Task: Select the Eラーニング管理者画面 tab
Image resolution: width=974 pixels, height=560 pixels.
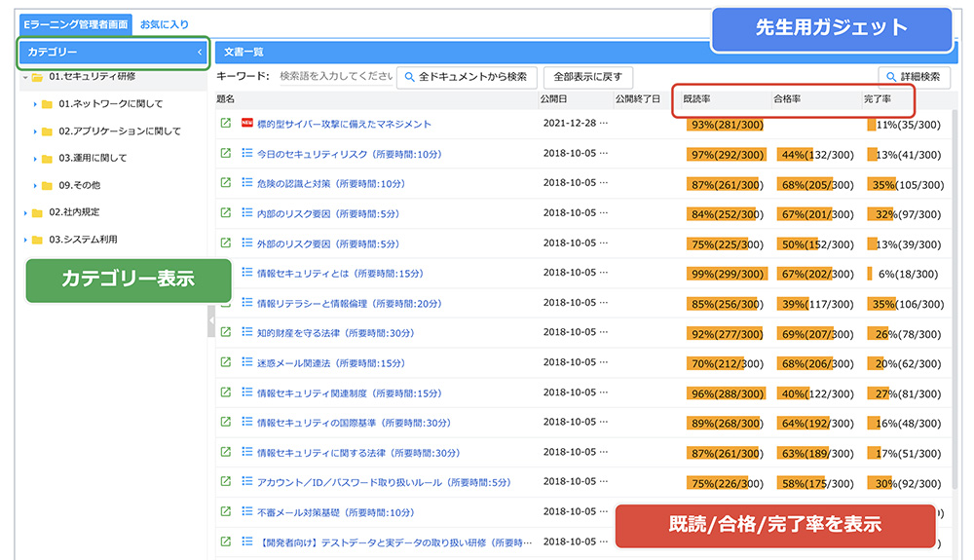Action: pos(76,24)
